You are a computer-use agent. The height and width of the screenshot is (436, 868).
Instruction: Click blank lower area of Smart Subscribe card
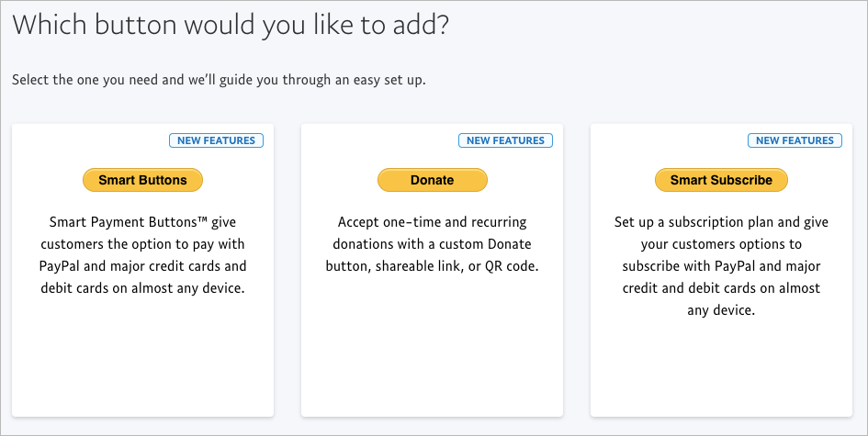(x=721, y=372)
